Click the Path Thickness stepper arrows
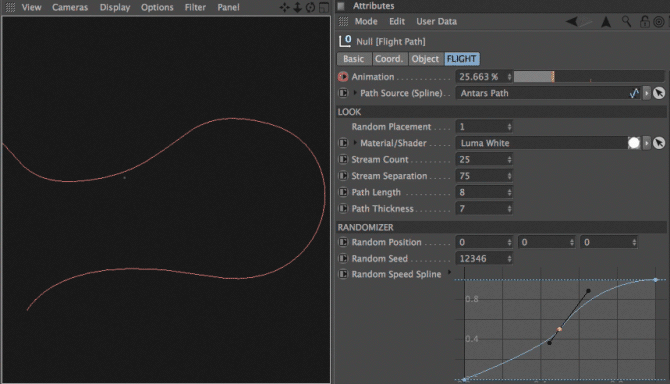Image resolution: width=670 pixels, height=384 pixels. (x=509, y=208)
